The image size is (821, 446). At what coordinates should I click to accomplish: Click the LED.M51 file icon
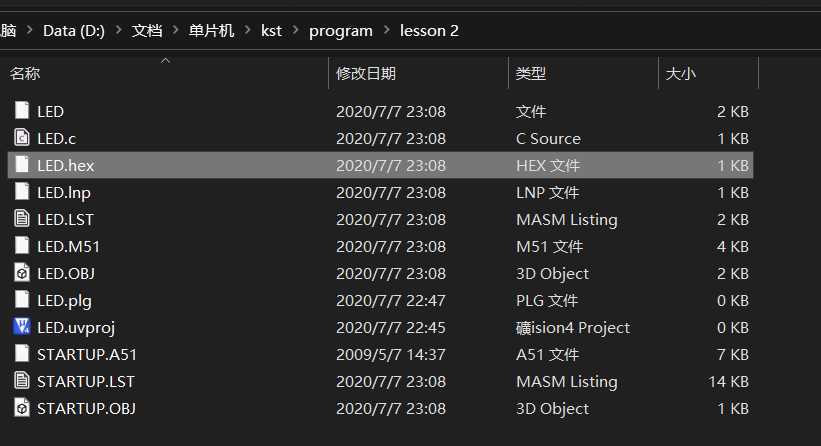click(22, 246)
